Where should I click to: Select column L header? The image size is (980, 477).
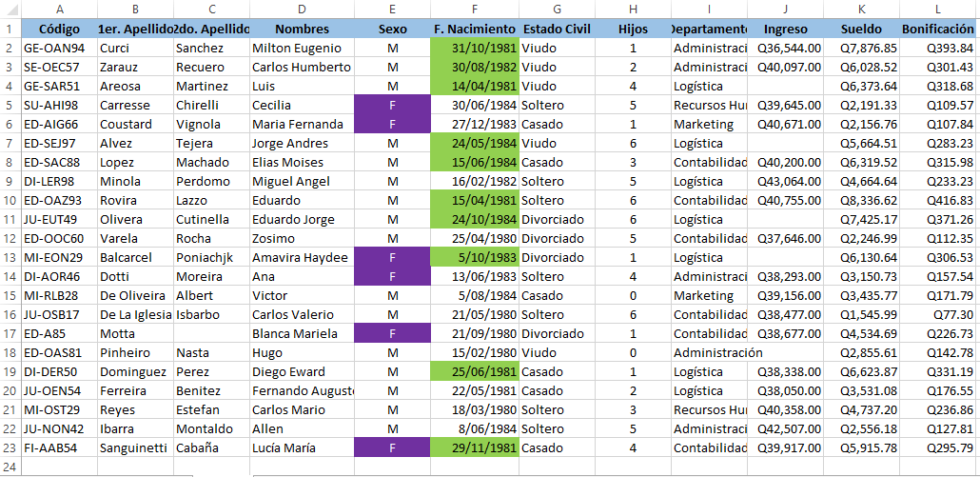coord(939,9)
